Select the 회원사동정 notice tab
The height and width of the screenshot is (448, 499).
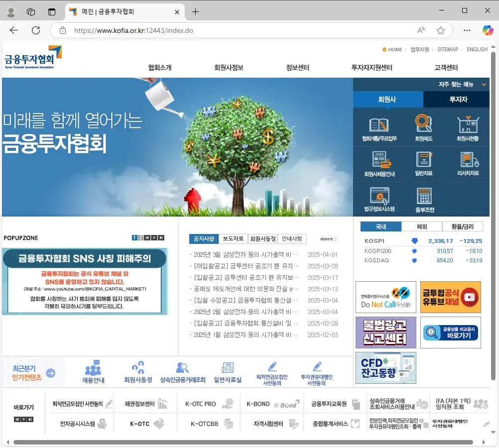[262, 238]
